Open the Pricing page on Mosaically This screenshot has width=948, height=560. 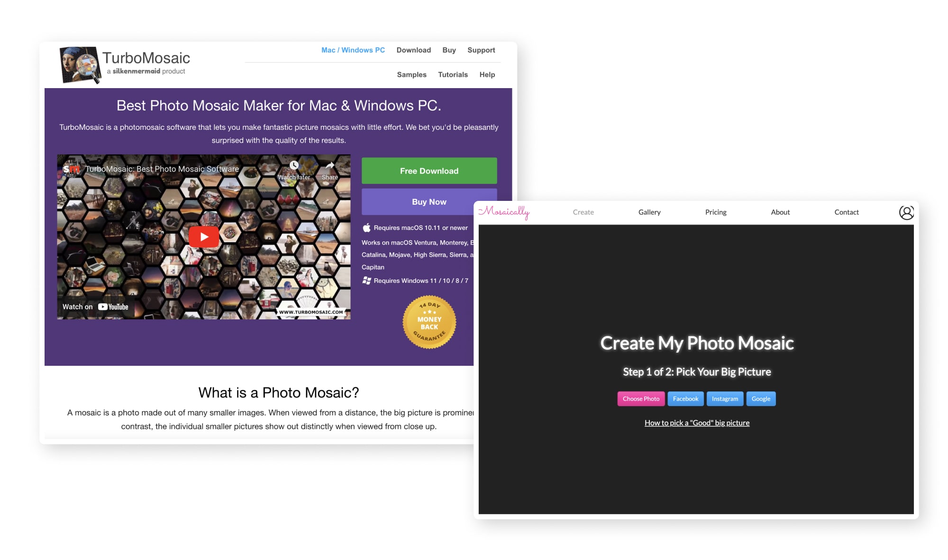[x=716, y=212]
